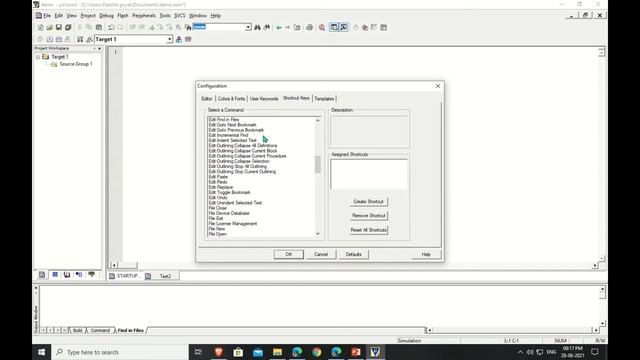Print the file using the printer icon
The height and width of the screenshot is (360, 640).
pos(309,27)
